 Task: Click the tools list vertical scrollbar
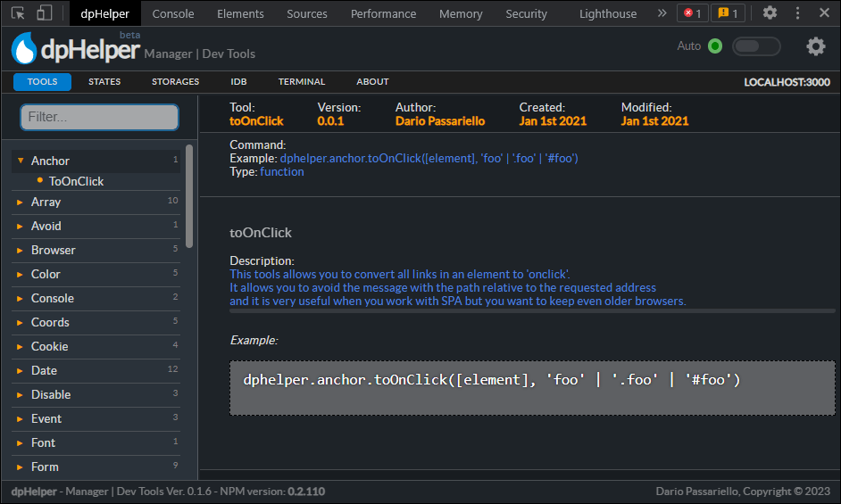[188, 196]
